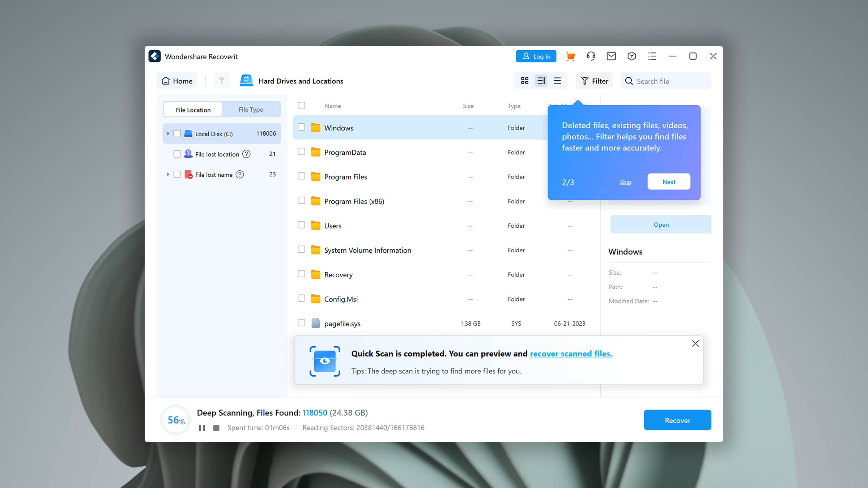Tick the select-all header checkbox
The width and height of the screenshot is (868, 488).
point(301,106)
